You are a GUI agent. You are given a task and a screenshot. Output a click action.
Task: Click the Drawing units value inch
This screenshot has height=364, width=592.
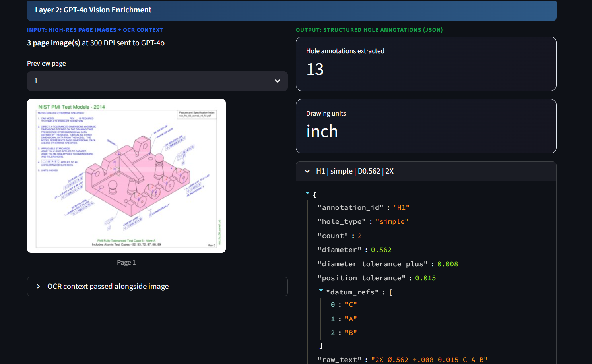coord(322,132)
